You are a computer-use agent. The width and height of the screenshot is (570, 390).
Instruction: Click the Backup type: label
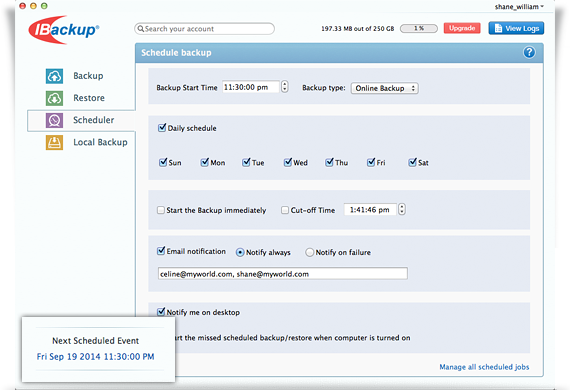click(324, 88)
